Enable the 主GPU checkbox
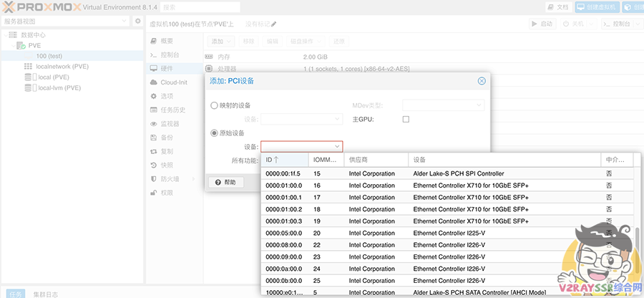 coord(406,119)
